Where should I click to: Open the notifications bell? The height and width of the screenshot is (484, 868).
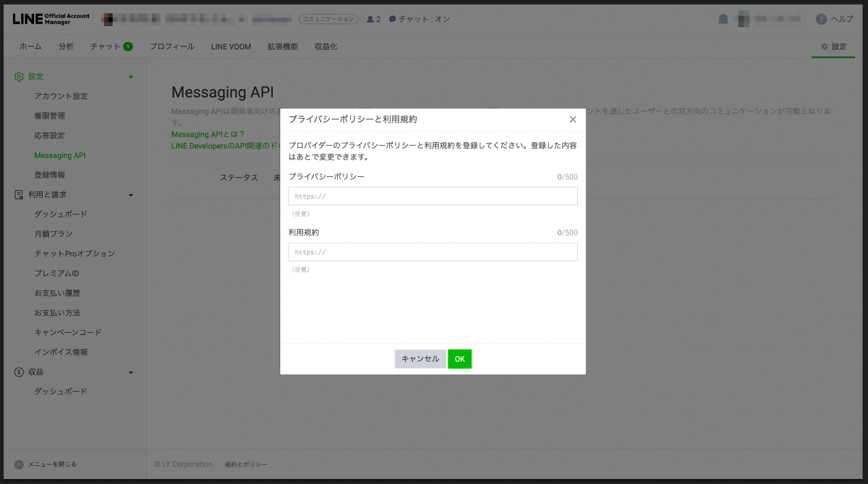coord(723,19)
